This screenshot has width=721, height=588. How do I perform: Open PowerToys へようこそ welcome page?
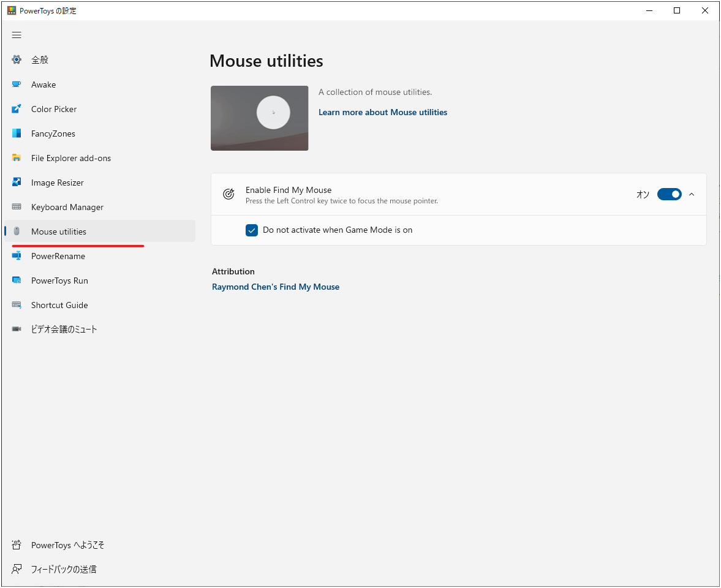click(100, 545)
